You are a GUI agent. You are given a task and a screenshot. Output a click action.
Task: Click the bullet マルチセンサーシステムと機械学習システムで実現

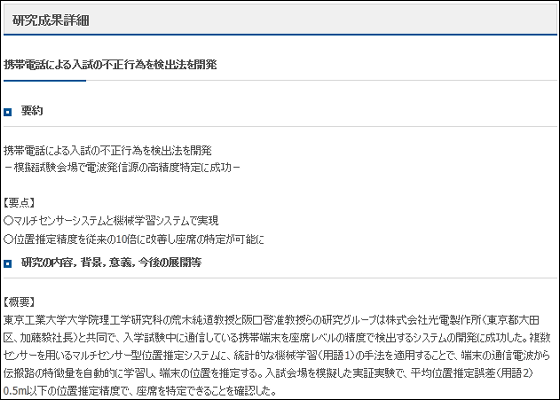(111, 221)
